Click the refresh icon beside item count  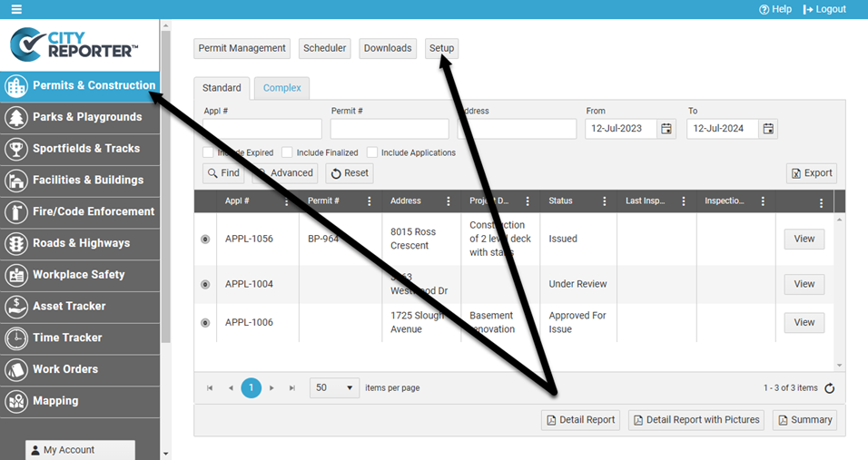(x=829, y=388)
